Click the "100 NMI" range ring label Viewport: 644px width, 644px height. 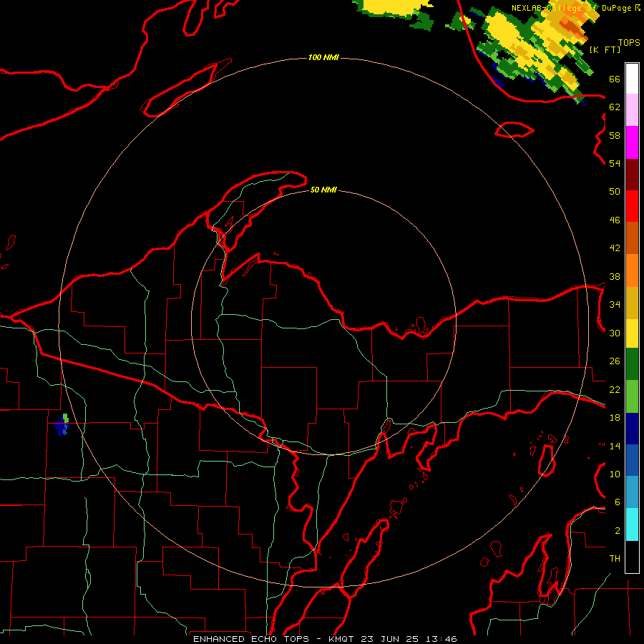tap(323, 57)
